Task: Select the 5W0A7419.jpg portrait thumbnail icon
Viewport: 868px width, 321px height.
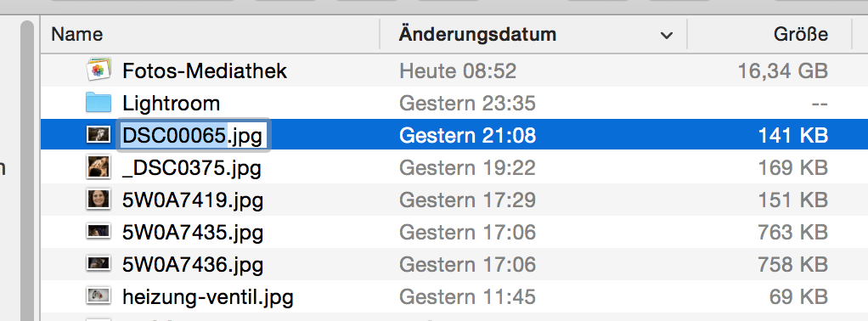Action: [99, 199]
